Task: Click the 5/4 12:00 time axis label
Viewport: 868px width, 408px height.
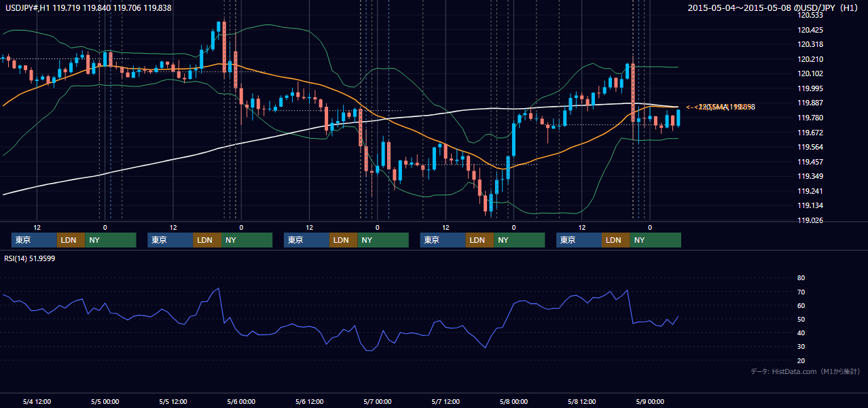Action: [37, 401]
